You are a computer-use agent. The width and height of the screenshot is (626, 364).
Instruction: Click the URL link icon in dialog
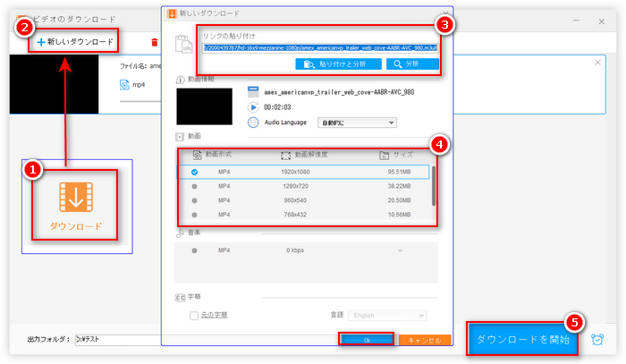tap(185, 42)
